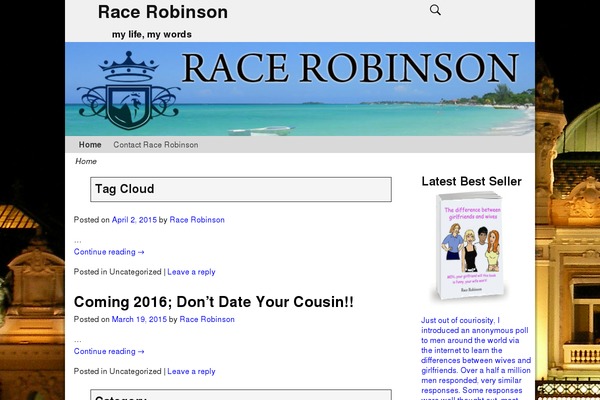Image resolution: width=600 pixels, height=400 pixels.
Task: Open the Home menu item
Action: coord(90,145)
